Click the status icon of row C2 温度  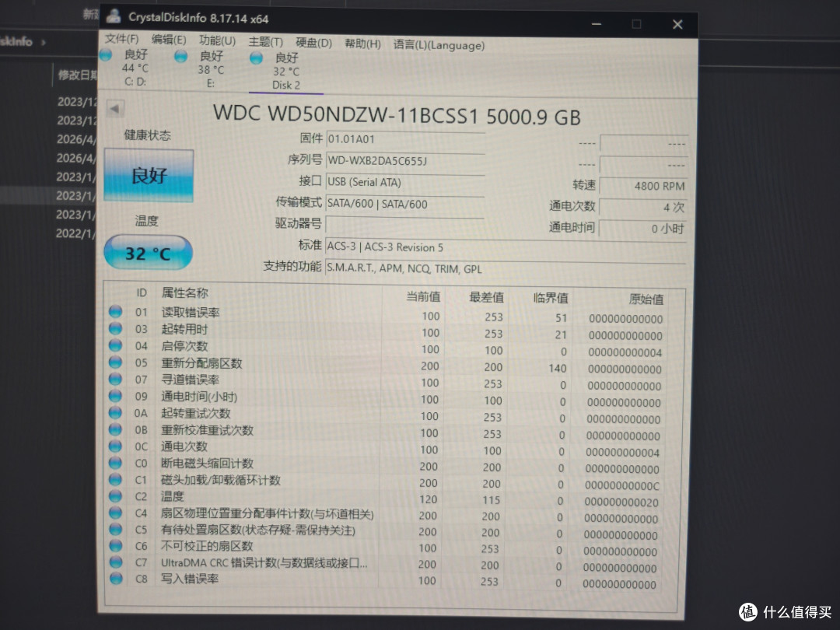(x=115, y=495)
